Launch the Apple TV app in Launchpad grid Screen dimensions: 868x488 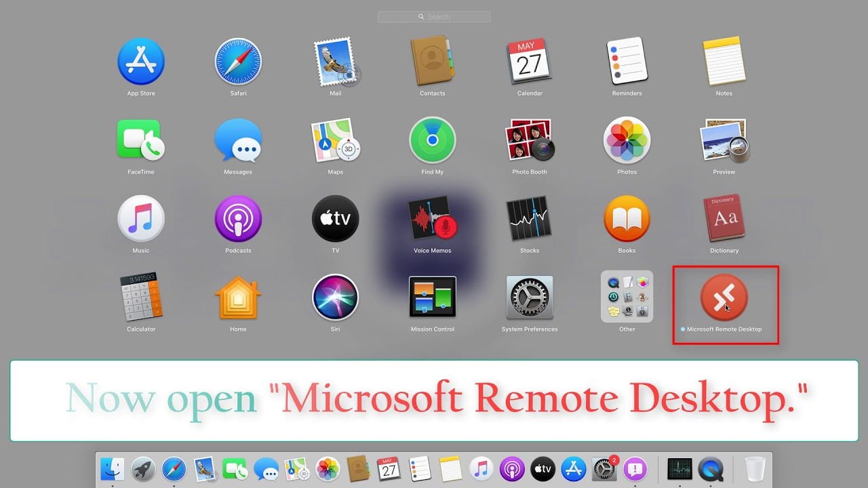(335, 219)
